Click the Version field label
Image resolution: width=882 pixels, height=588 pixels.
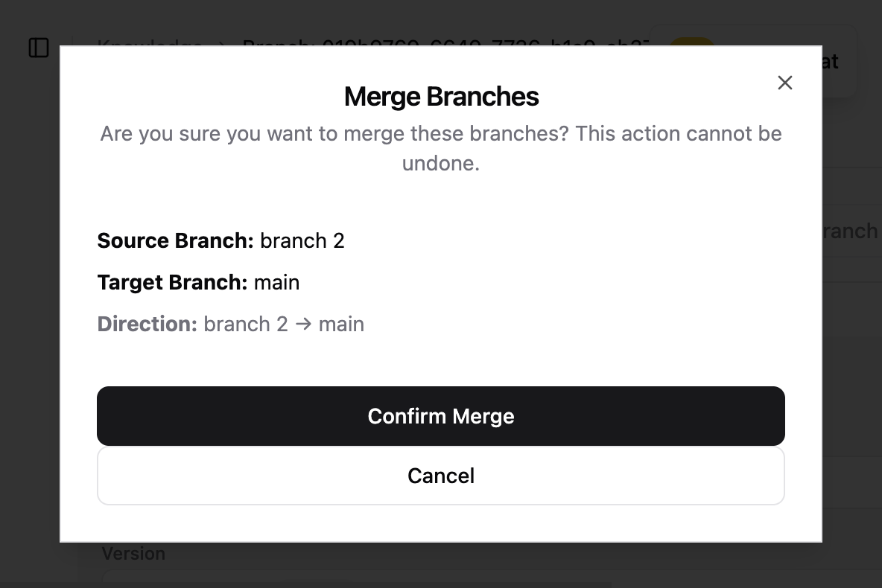coord(133,554)
